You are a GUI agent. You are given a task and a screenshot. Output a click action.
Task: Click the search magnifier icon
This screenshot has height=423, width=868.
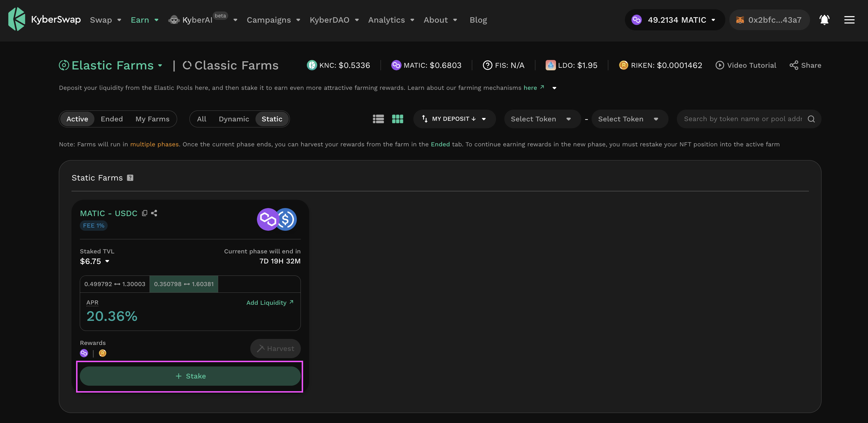tap(811, 119)
